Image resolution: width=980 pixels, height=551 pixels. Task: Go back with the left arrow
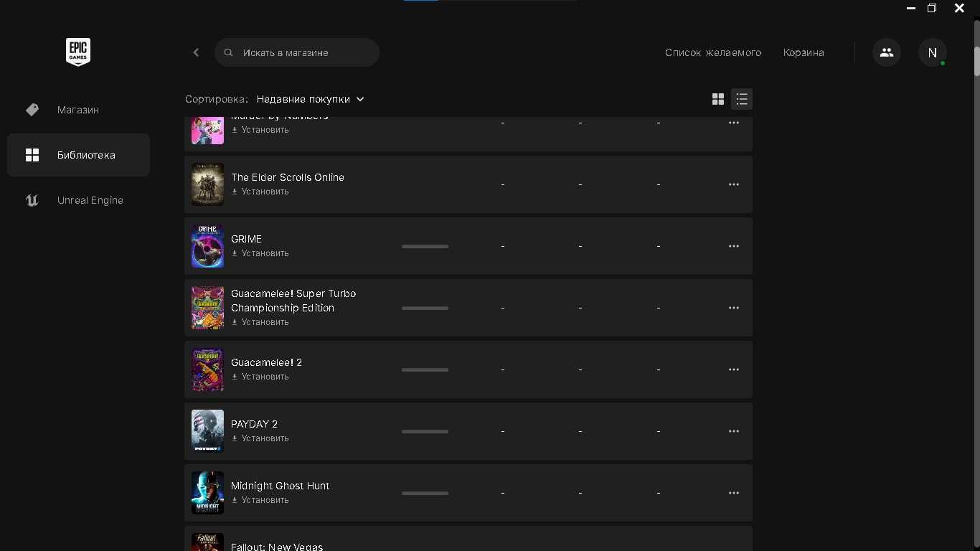(196, 52)
